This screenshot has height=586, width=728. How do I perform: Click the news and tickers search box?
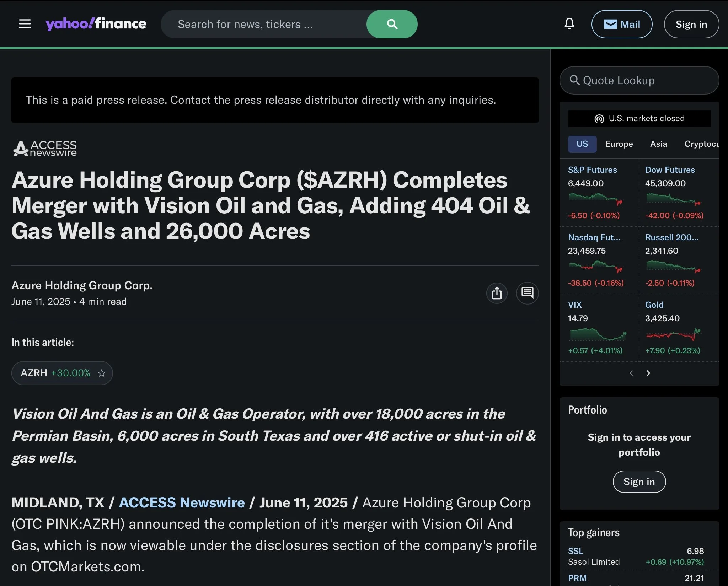coord(263,24)
